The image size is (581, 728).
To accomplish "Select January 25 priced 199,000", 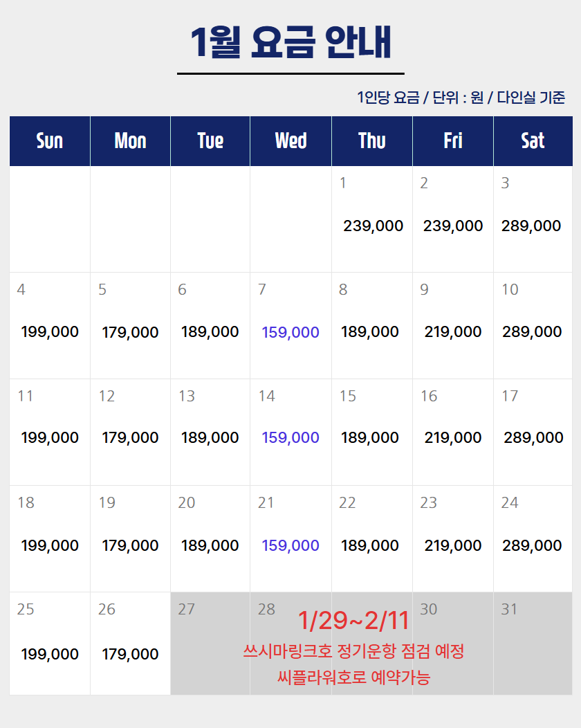I will [x=50, y=654].
